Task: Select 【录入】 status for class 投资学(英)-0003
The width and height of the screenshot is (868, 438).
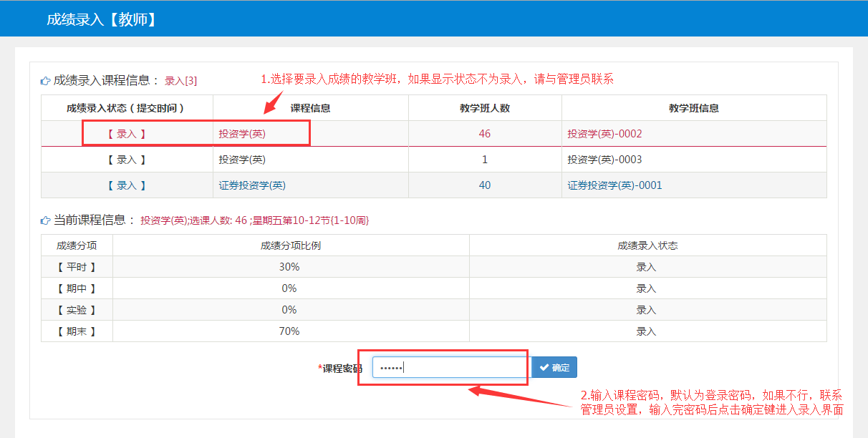Action: [127, 160]
